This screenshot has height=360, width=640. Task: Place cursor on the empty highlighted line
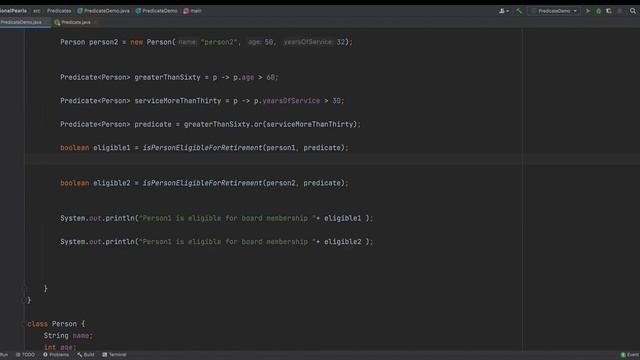point(273,160)
